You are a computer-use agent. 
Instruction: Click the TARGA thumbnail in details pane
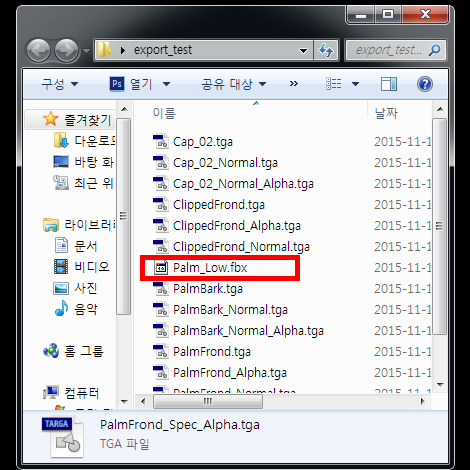coord(63,437)
